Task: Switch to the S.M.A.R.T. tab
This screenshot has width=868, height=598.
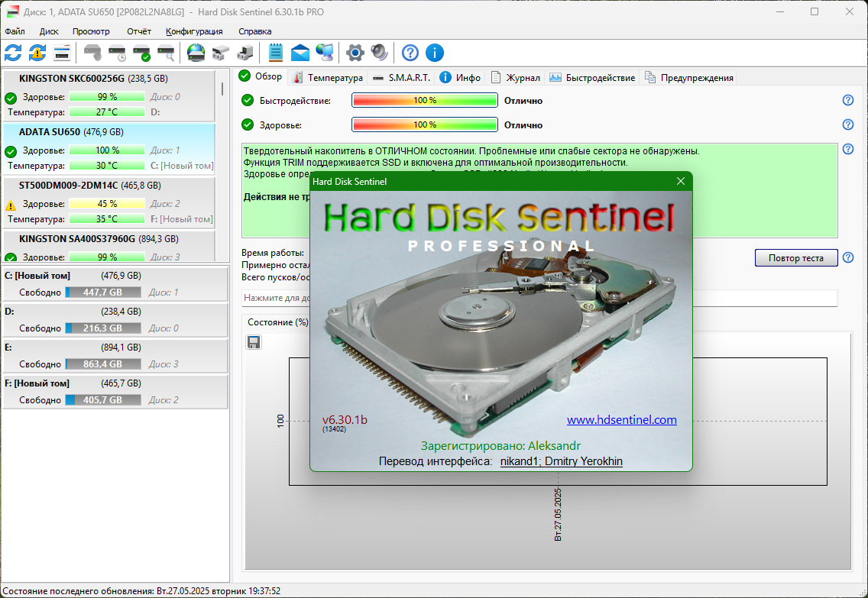Action: tap(401, 78)
